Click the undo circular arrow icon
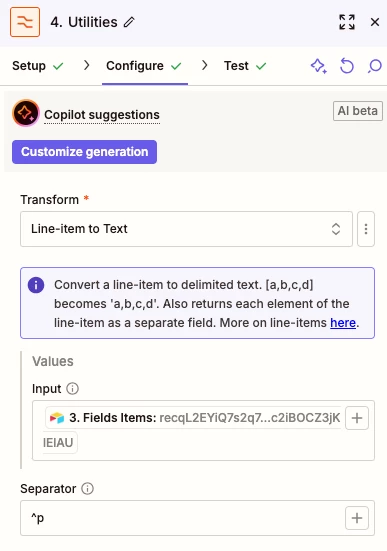Viewport: 387px width, 551px height. [x=347, y=66]
